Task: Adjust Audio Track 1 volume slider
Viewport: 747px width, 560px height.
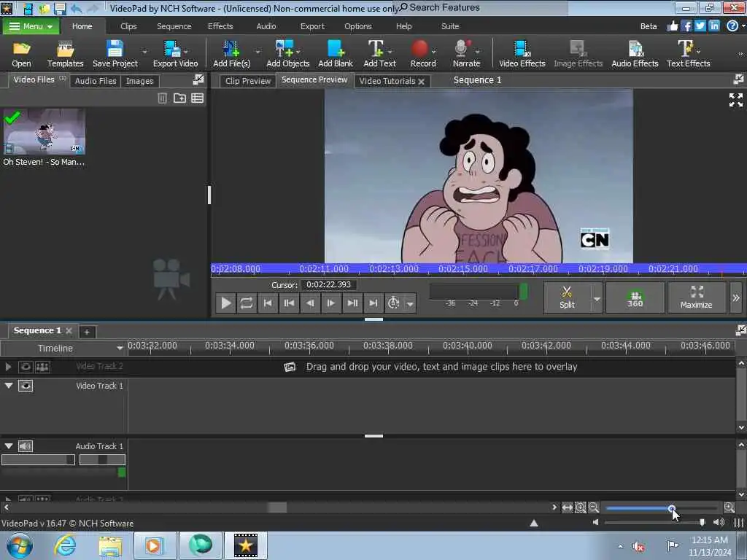Action: click(x=38, y=459)
